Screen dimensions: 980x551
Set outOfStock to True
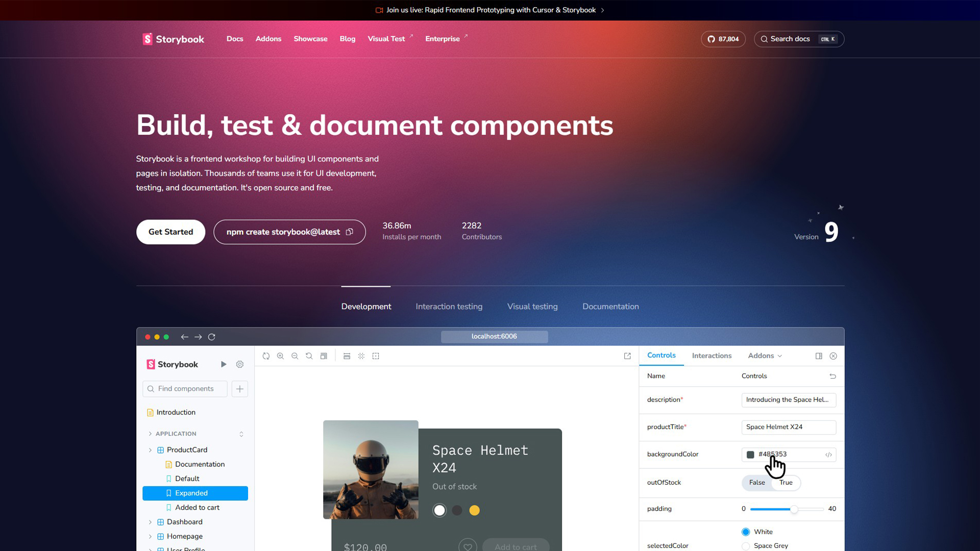[786, 483]
